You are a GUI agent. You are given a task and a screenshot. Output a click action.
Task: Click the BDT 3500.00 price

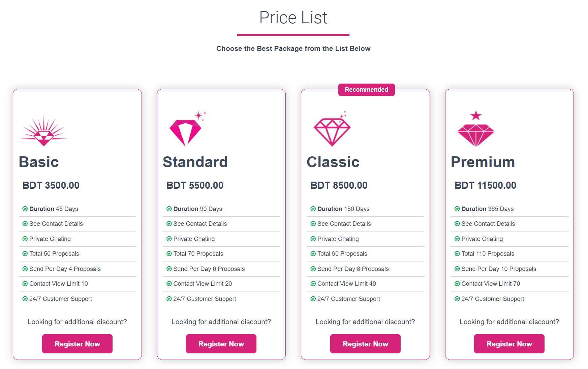[x=51, y=185]
